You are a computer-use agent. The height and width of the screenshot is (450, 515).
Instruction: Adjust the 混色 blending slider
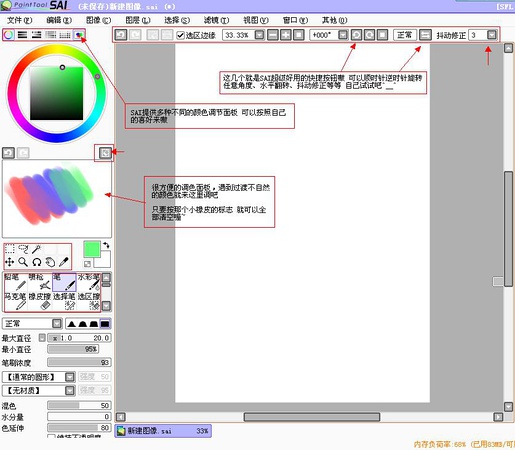point(79,405)
